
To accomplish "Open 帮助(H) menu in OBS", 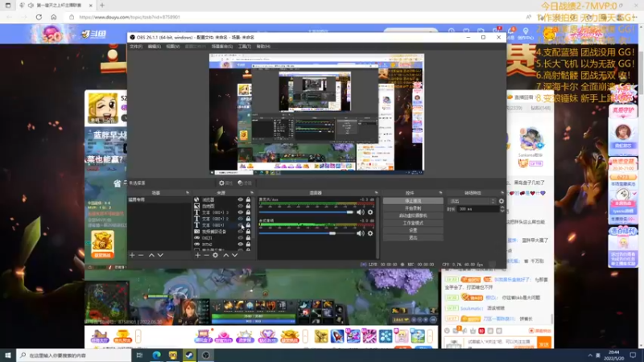I will 263,47.
